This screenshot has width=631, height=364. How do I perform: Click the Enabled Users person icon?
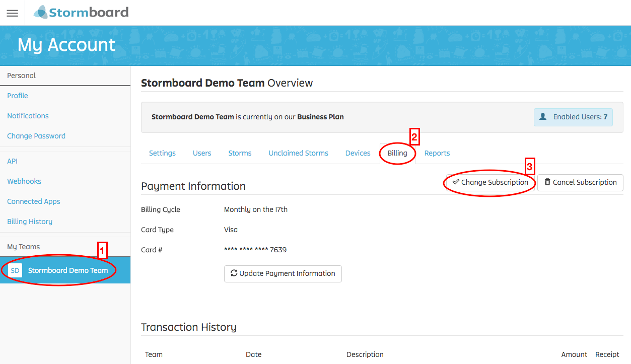[543, 117]
